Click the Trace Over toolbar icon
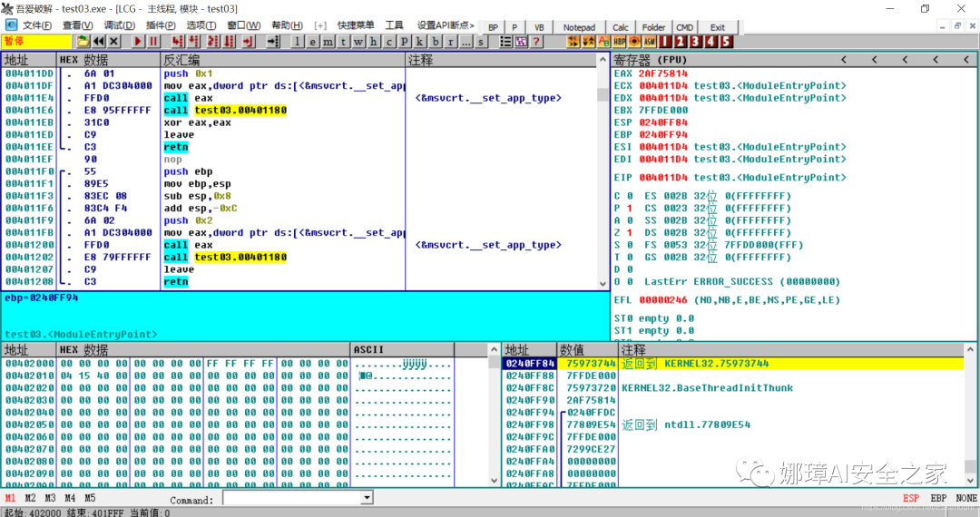Viewport: 980px width, 517px height. 229,41
